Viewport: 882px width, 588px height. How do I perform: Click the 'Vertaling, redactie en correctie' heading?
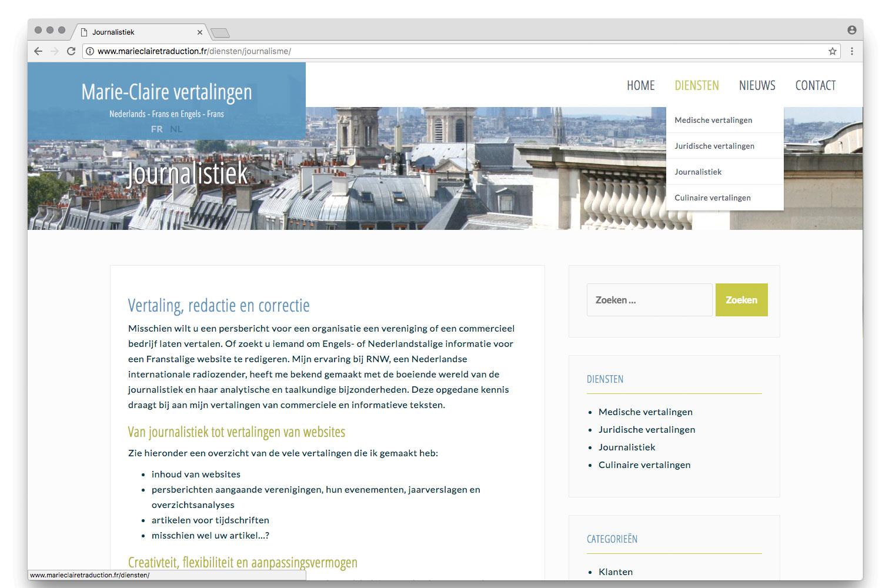(219, 305)
